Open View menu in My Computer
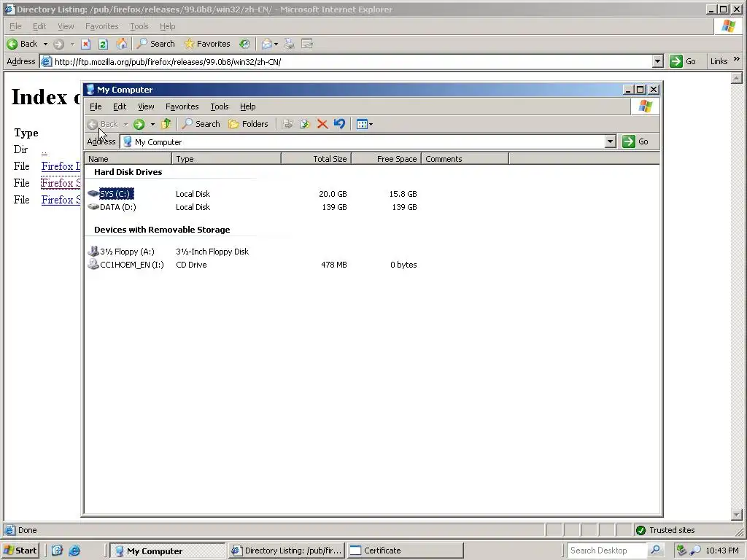 point(146,106)
